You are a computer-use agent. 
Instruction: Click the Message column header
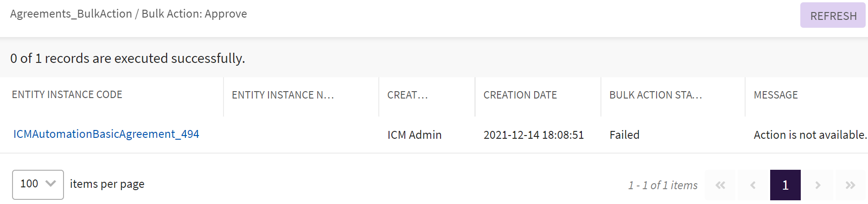[776, 95]
